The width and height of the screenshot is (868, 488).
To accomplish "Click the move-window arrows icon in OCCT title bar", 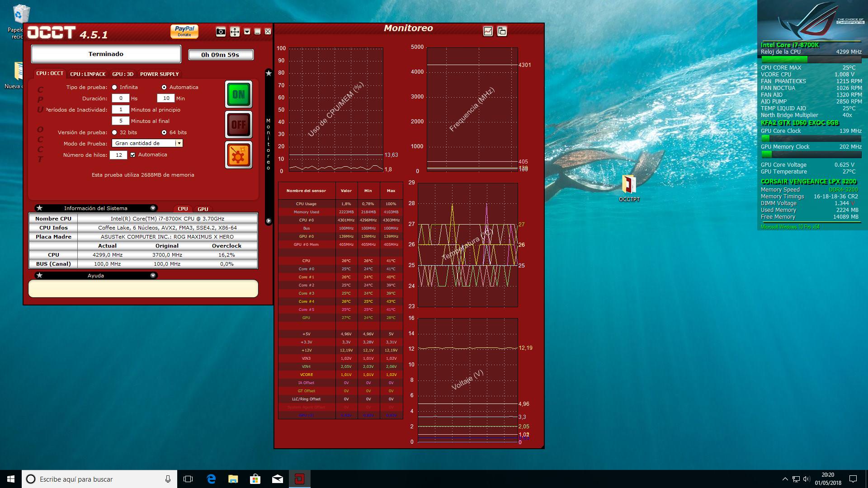I will coord(235,32).
